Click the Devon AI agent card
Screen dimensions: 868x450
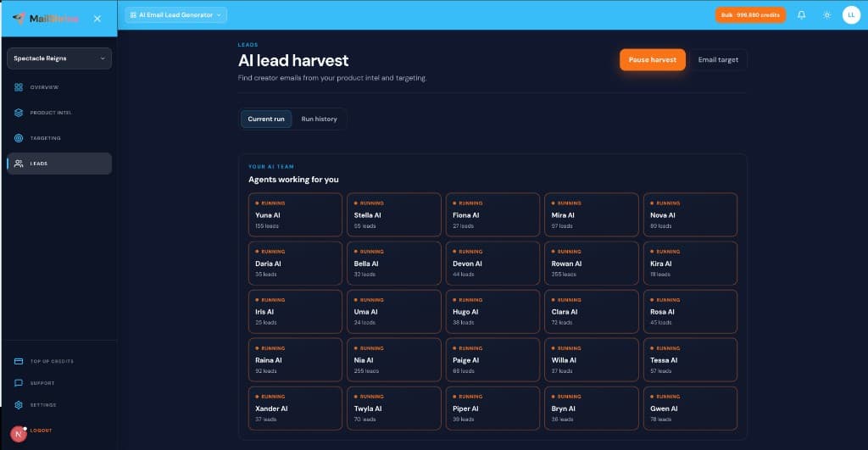(492, 263)
